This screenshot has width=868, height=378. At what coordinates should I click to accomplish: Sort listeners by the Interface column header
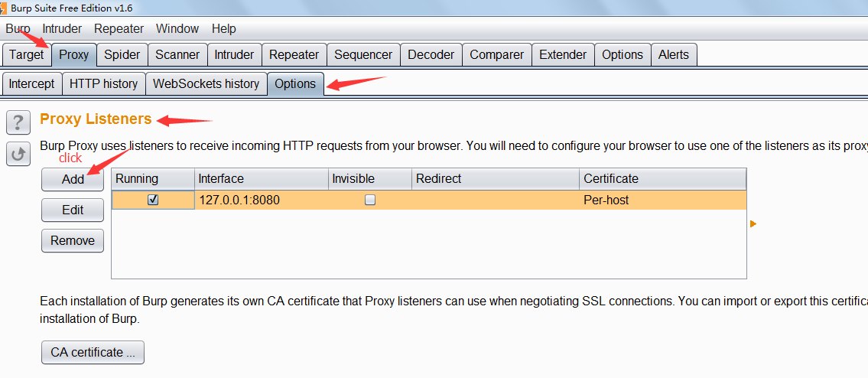tap(260, 179)
